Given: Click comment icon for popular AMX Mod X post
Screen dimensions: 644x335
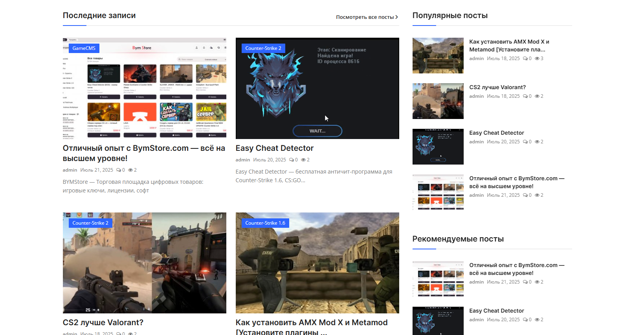Looking at the screenshot, I should tap(525, 59).
